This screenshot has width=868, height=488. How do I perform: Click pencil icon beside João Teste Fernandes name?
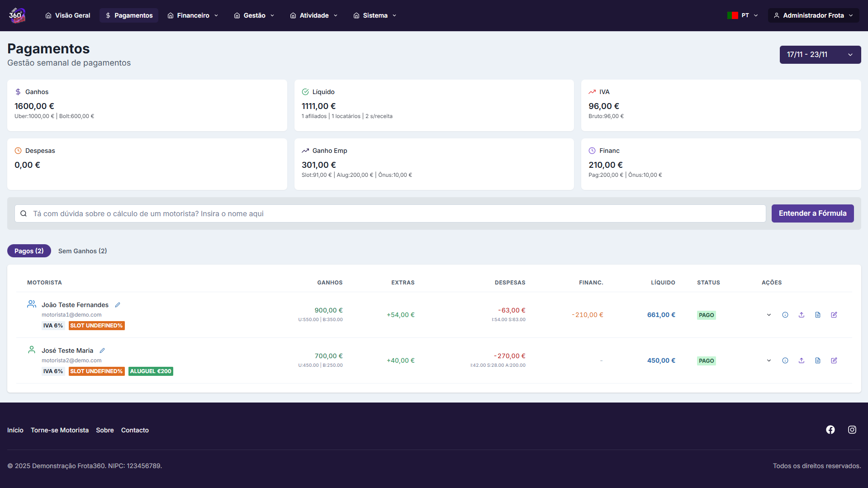118,305
